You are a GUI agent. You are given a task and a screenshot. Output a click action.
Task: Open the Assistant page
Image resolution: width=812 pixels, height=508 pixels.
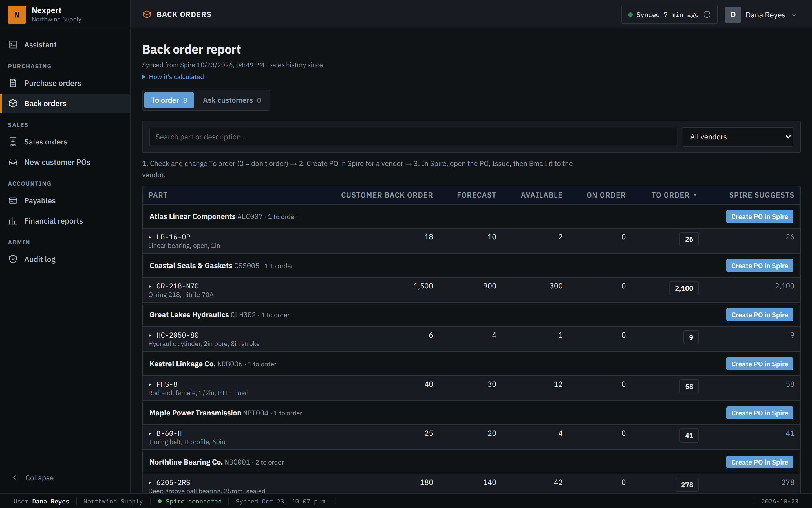65,45
